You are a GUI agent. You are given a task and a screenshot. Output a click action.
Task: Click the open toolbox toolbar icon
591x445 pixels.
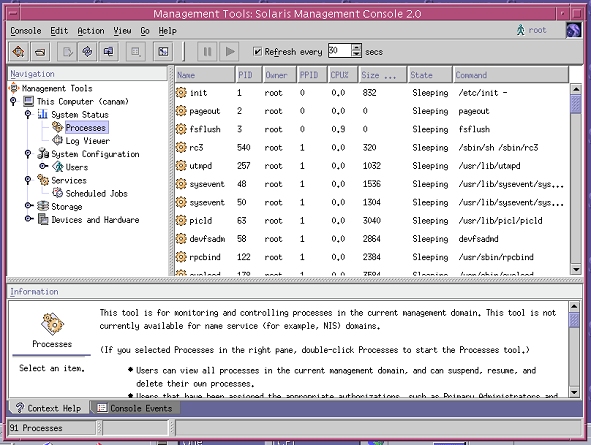coord(40,51)
